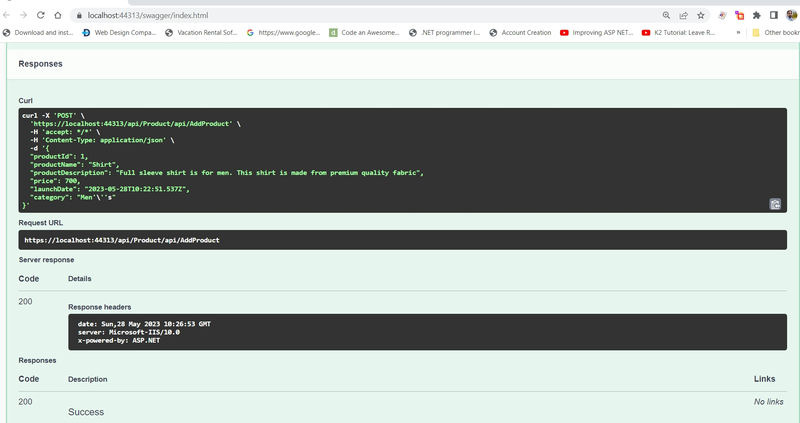Show the hidden bookmarks overflow chevron
The image size is (800, 423).
click(738, 32)
